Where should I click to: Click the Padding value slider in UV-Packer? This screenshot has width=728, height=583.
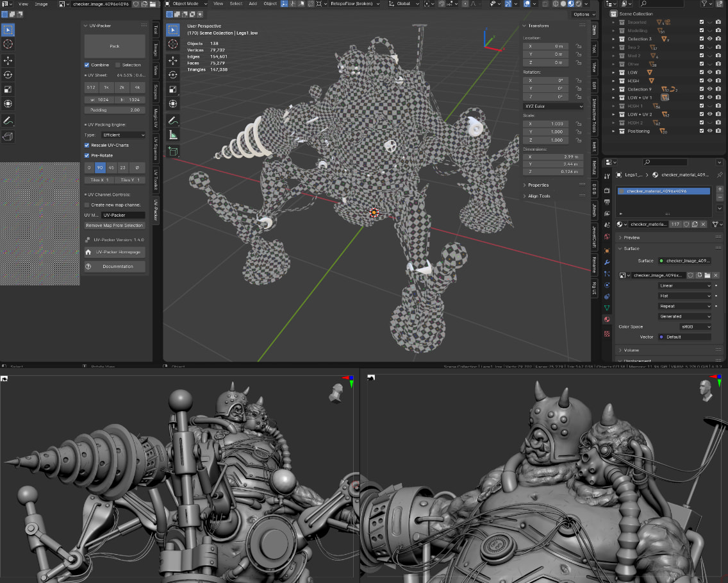pyautogui.click(x=115, y=110)
